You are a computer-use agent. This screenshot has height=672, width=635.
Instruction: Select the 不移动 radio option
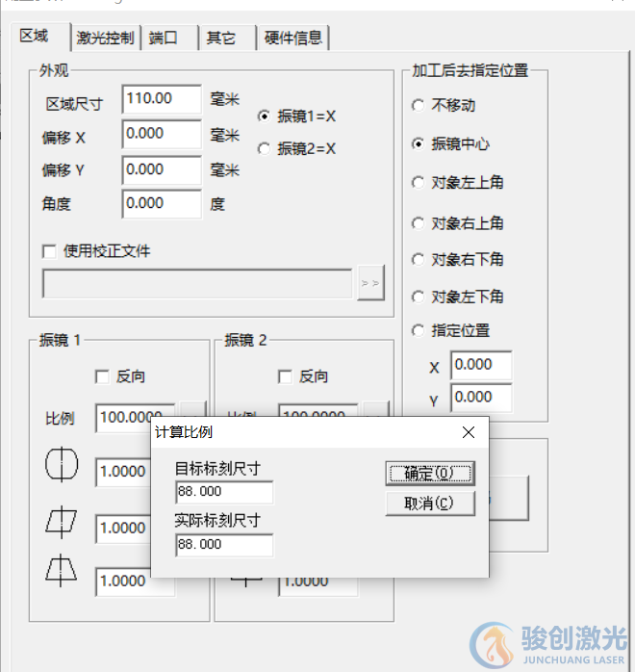(x=418, y=106)
